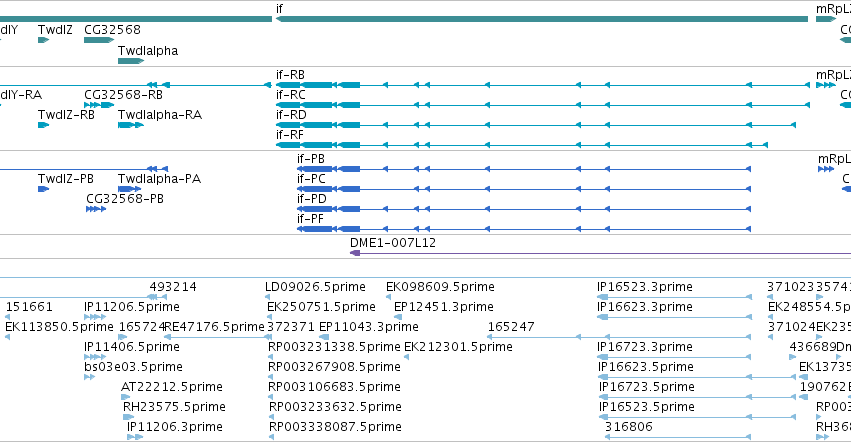Open the if-RB transcript

pos(543,85)
